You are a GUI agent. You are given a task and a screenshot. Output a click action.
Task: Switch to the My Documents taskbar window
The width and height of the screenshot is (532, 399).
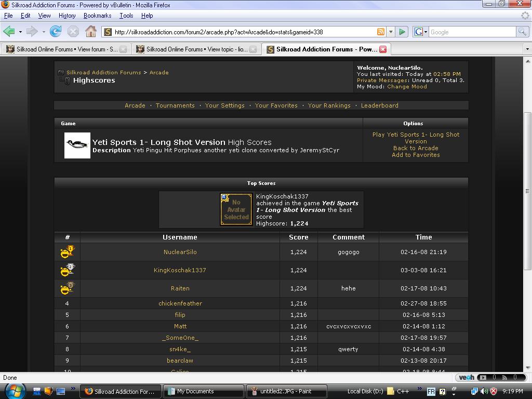coord(204,391)
